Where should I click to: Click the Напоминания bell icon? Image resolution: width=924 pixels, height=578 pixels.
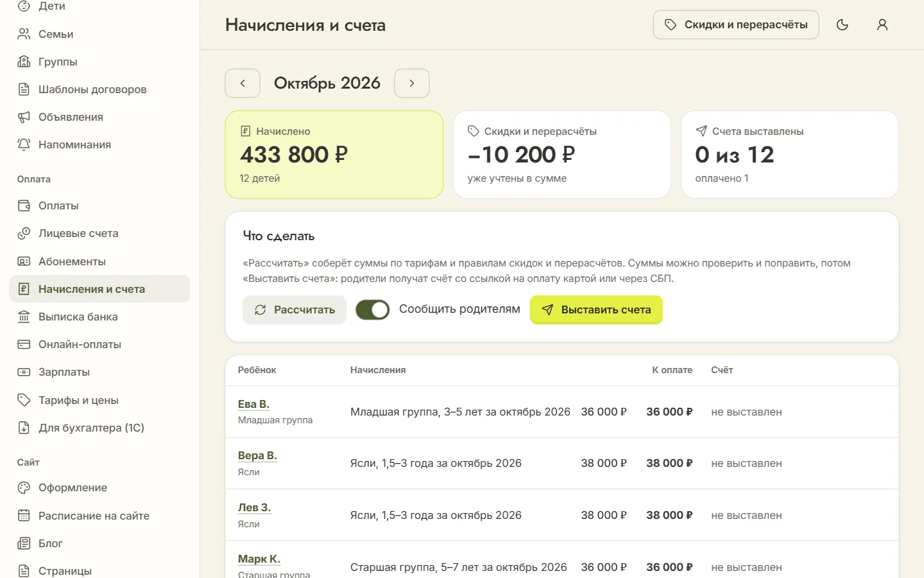coord(24,144)
